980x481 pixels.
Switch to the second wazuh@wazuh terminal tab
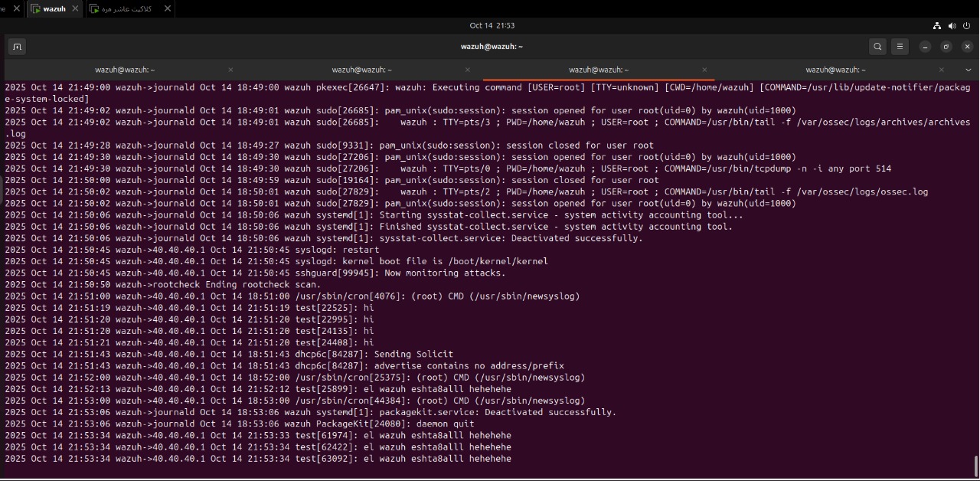coord(361,70)
